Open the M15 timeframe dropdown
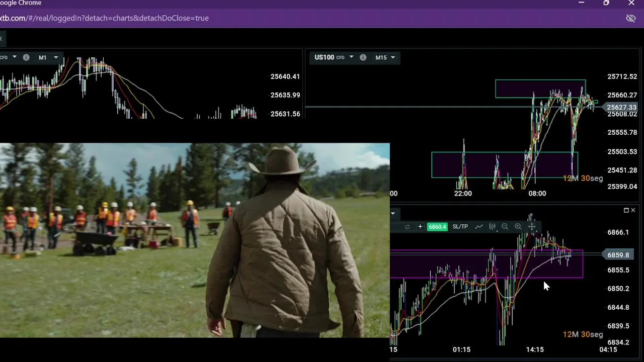Viewport: 644px width, 362px height. pos(385,57)
